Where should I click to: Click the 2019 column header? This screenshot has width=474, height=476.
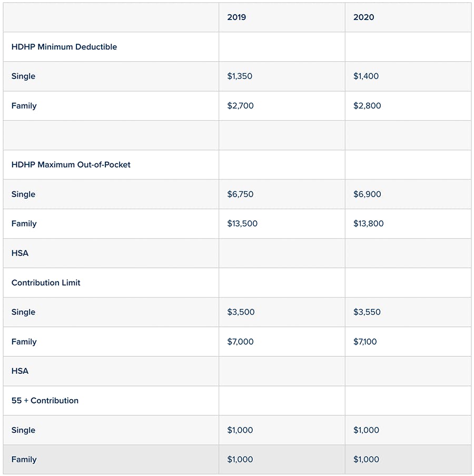[236, 17]
